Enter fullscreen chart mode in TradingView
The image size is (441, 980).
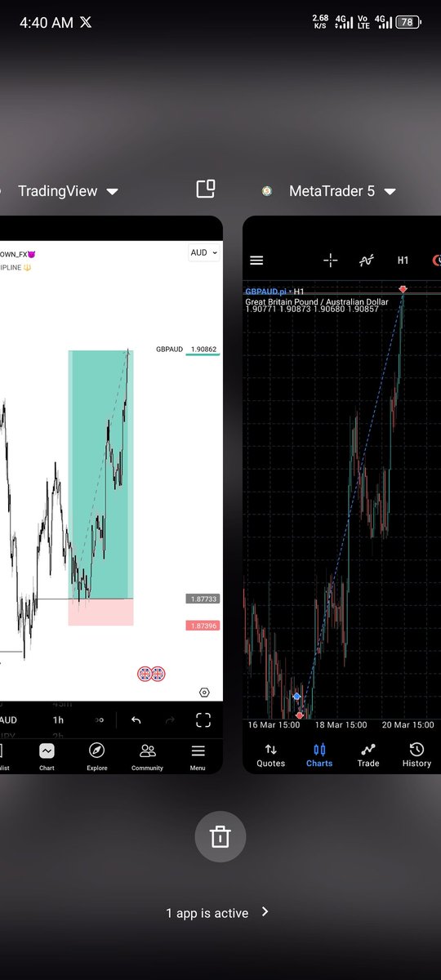click(203, 720)
